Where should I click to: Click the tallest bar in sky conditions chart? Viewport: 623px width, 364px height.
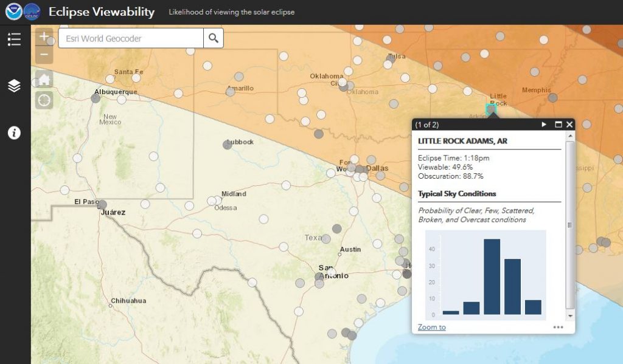pos(492,277)
